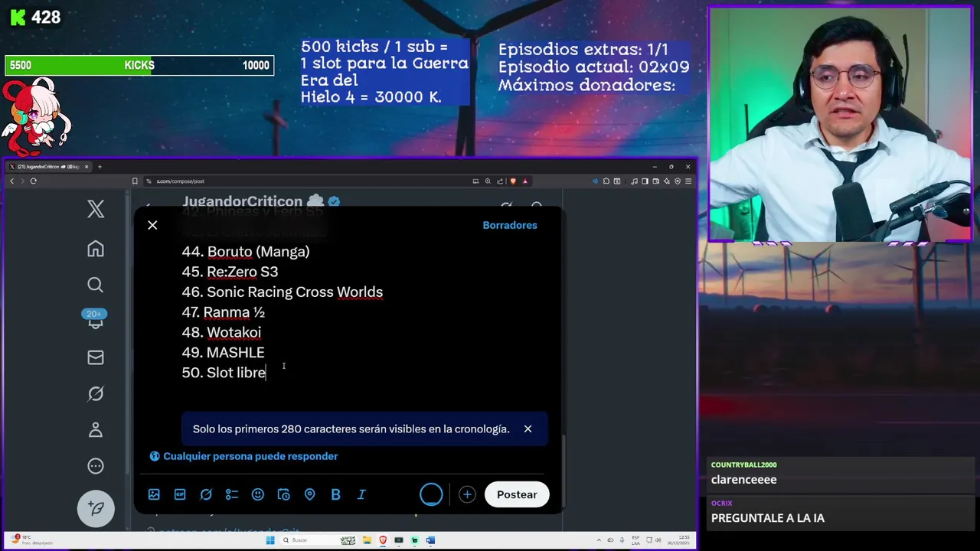980x551 pixels.
Task: Click the X logo in sidebar
Action: tap(96, 209)
